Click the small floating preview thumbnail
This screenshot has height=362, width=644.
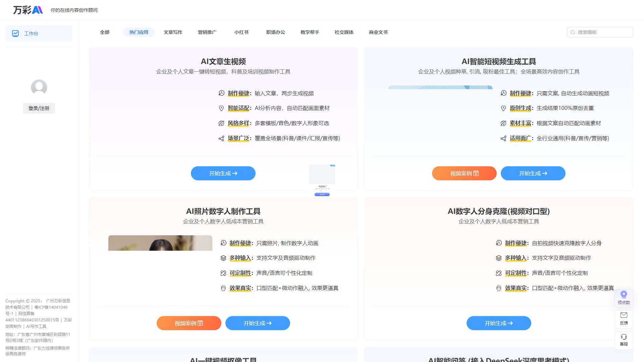tap(322, 180)
